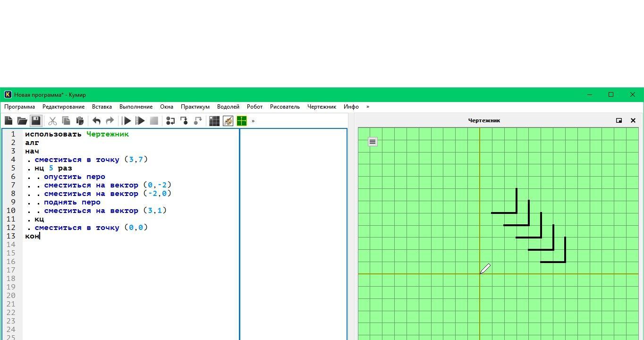Open the Инфо menu
Image resolution: width=644 pixels, height=340 pixels.
(x=351, y=107)
